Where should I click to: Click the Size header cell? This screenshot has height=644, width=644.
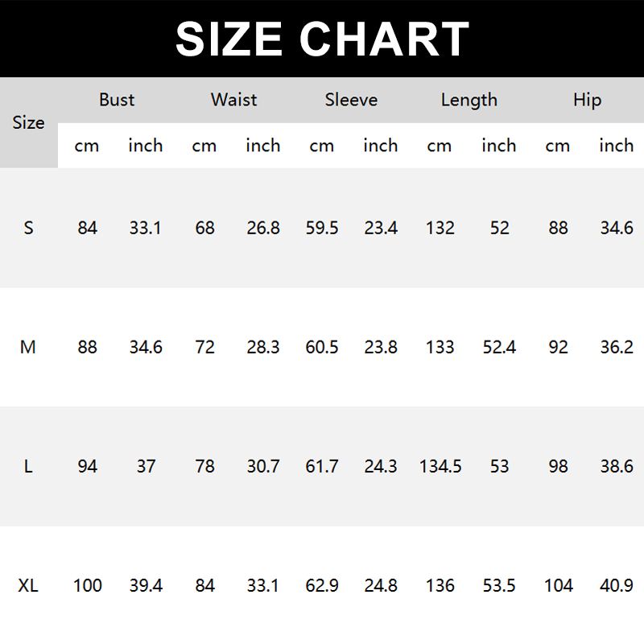pyautogui.click(x=29, y=123)
